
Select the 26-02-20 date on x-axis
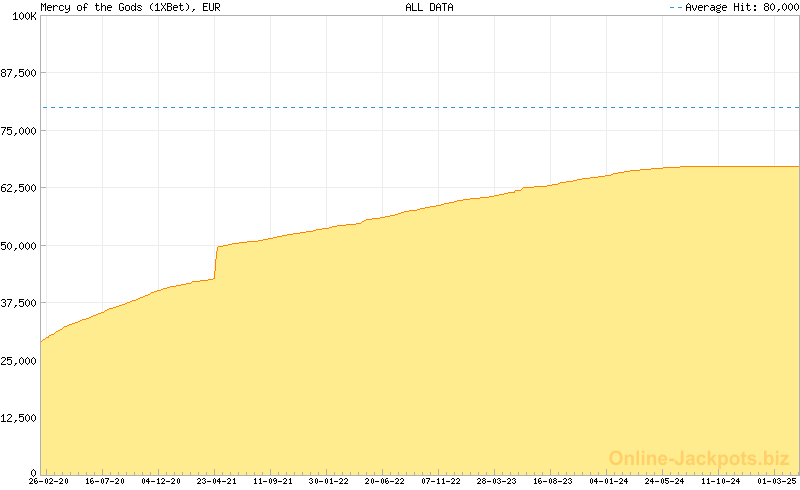coord(48,481)
